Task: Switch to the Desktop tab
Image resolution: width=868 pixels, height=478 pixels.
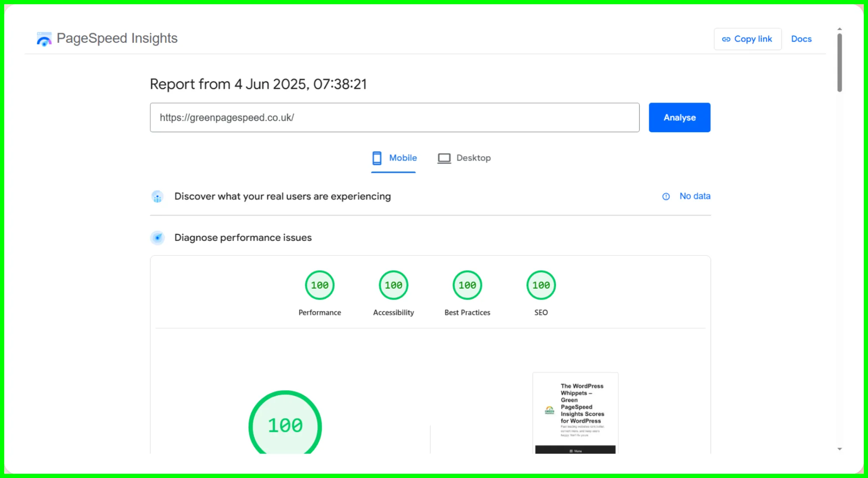Action: (464, 158)
